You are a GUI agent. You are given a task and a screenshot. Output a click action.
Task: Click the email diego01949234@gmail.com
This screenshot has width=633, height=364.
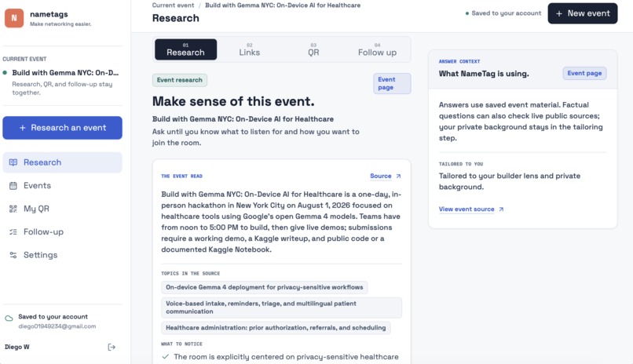coord(57,326)
